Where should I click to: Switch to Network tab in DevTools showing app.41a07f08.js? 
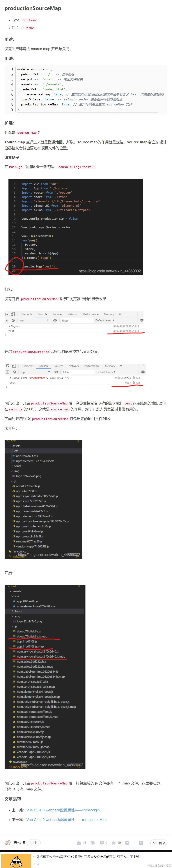[73, 314]
